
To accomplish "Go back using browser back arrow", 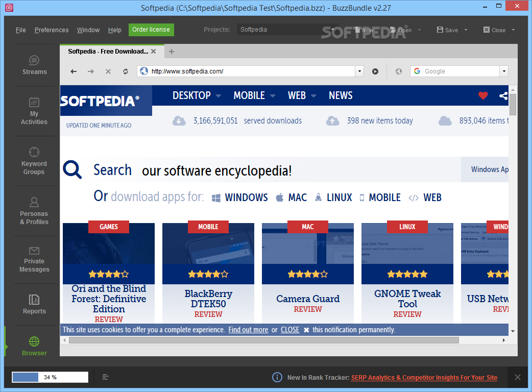I will (x=74, y=71).
